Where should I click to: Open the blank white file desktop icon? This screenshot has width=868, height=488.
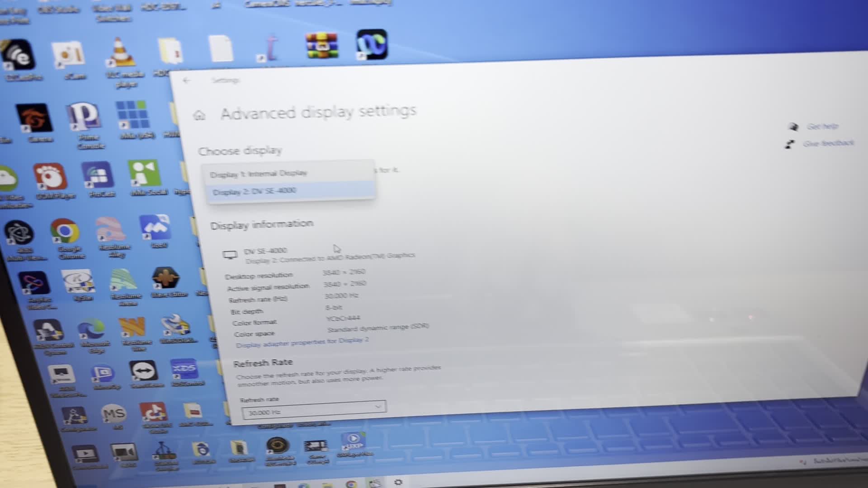(221, 48)
